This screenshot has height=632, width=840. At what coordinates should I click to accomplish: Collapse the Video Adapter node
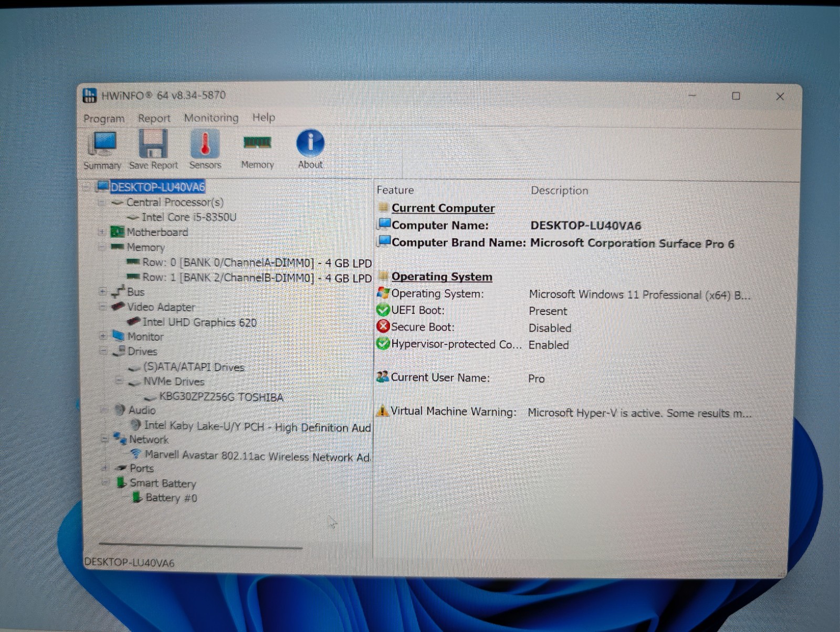(102, 307)
